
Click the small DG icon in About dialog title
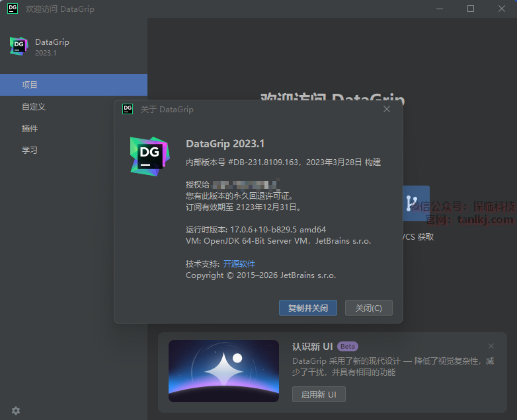click(x=128, y=109)
